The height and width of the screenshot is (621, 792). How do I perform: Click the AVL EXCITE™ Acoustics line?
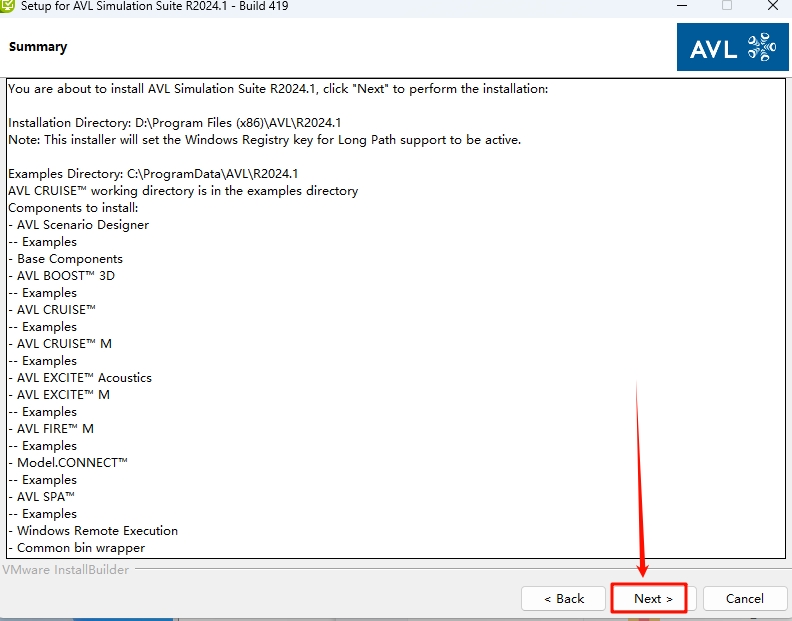point(84,378)
